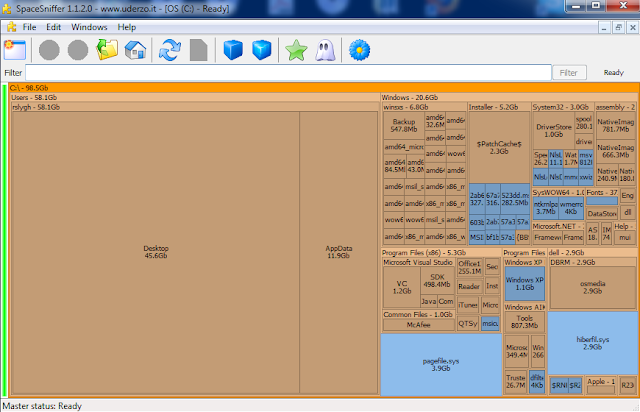
Task: Click the Microsoft.NET folder header
Action: (558, 226)
